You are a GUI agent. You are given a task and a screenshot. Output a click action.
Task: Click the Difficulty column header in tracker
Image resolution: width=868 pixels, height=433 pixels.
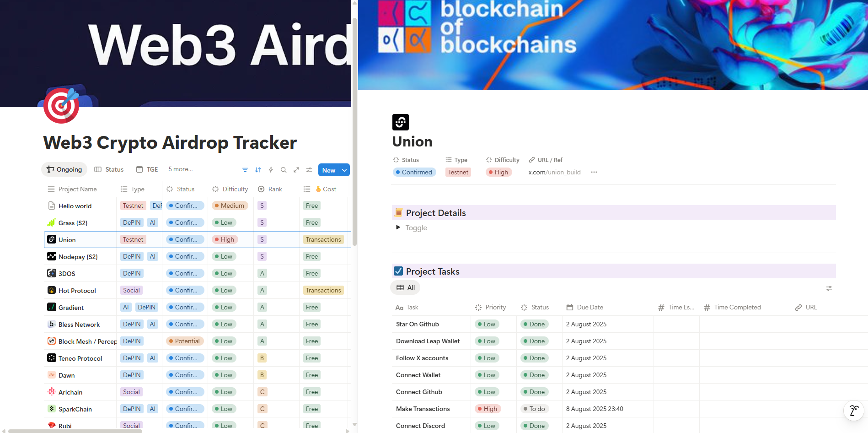coord(230,189)
